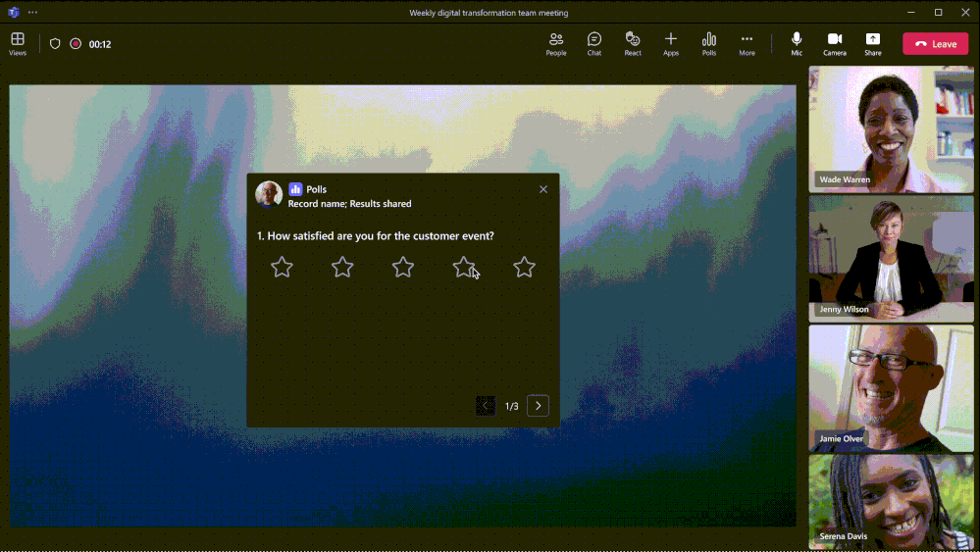980x552 pixels.
Task: Give a five star rating
Action: tap(525, 267)
